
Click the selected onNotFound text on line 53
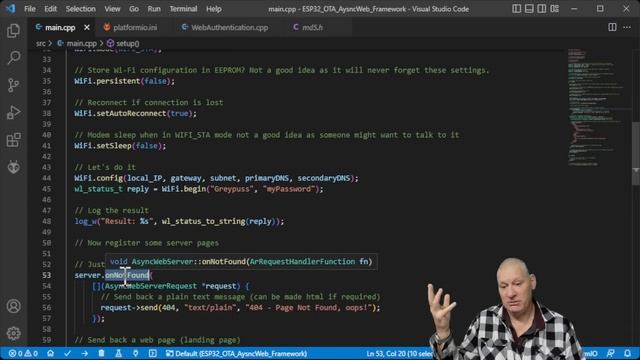click(127, 275)
